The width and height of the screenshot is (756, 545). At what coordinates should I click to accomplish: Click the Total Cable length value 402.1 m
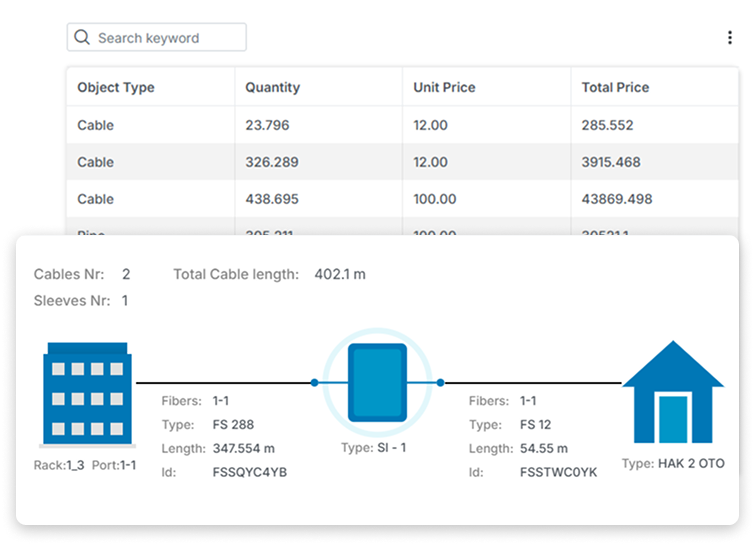click(x=341, y=274)
